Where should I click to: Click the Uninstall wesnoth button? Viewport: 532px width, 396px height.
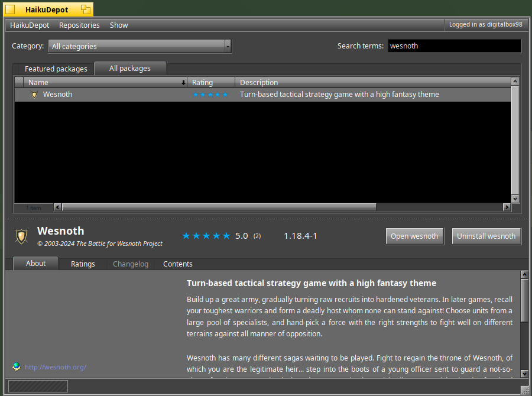[x=486, y=236]
